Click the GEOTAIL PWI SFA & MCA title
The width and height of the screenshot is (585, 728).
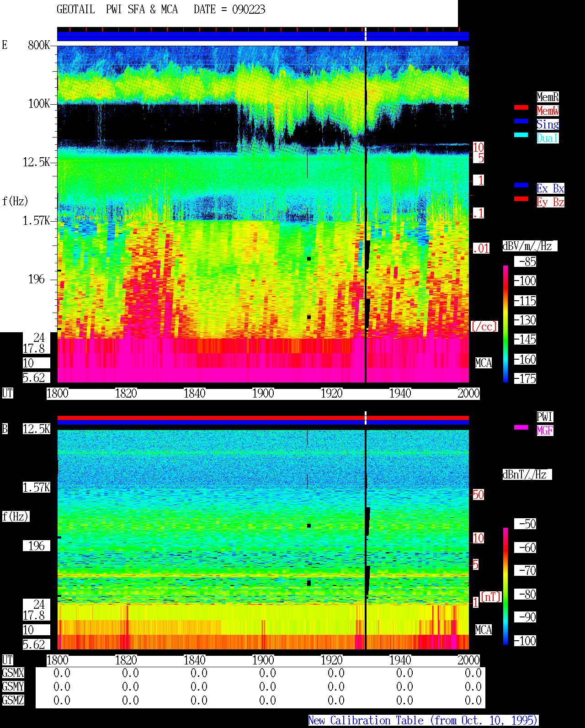117,10
